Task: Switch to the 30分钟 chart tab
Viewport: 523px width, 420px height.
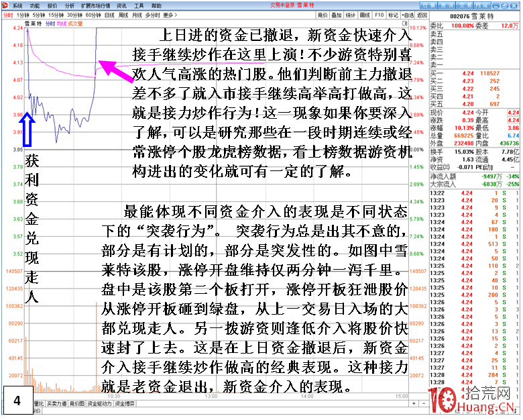Action: 74,15
